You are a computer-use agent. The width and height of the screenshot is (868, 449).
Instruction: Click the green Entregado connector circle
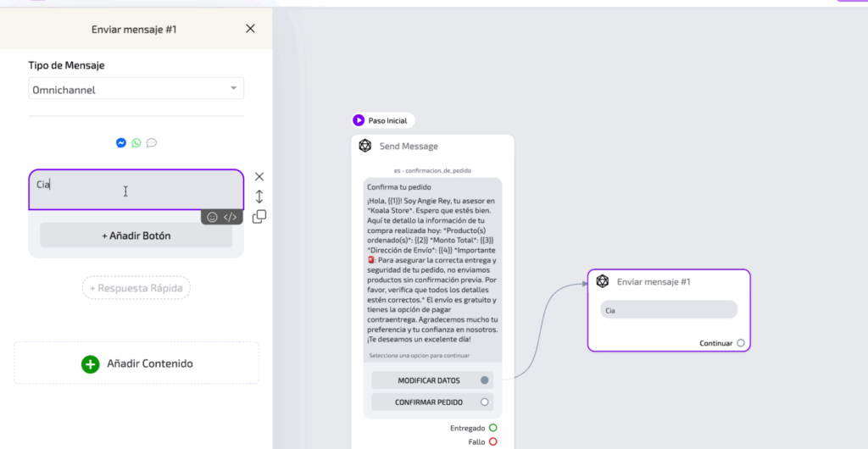click(492, 429)
